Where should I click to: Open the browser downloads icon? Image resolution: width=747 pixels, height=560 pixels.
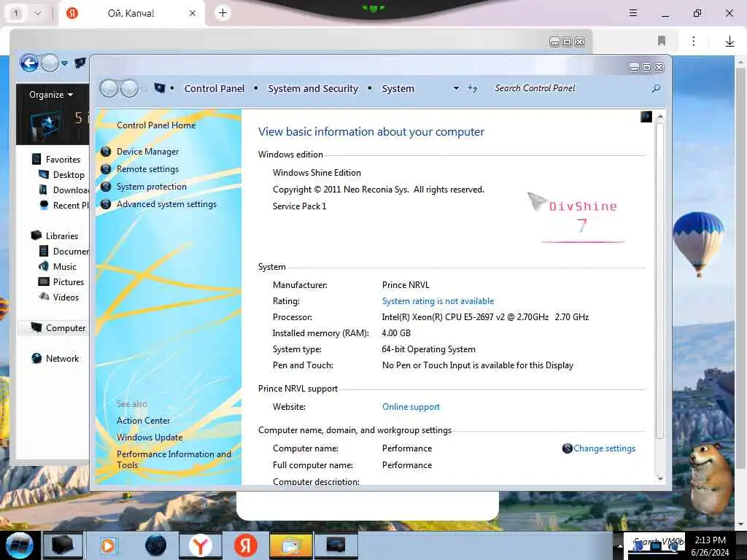click(x=729, y=42)
